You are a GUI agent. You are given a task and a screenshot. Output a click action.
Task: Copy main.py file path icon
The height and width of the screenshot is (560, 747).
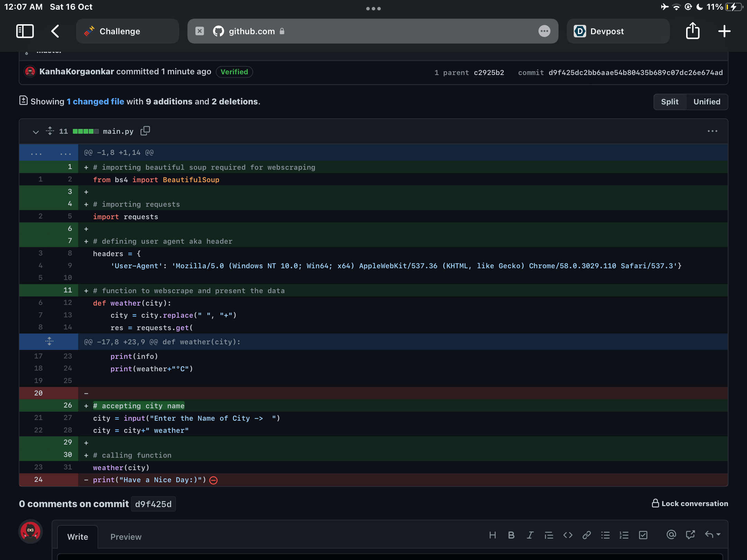tap(145, 131)
